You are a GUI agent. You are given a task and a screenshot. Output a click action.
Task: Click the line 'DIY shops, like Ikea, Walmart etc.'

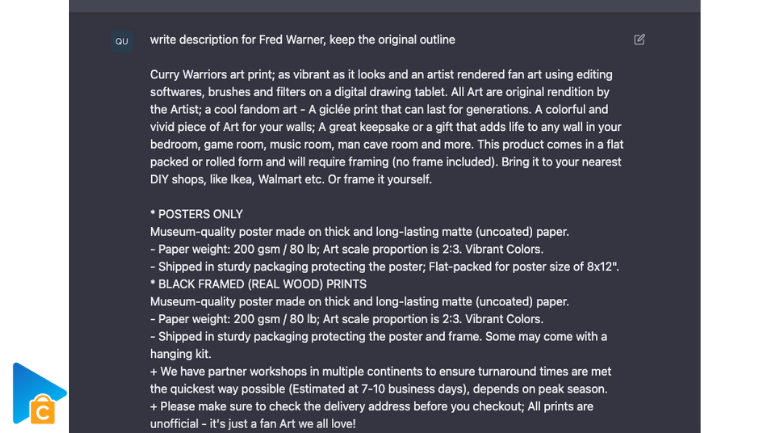237,179
